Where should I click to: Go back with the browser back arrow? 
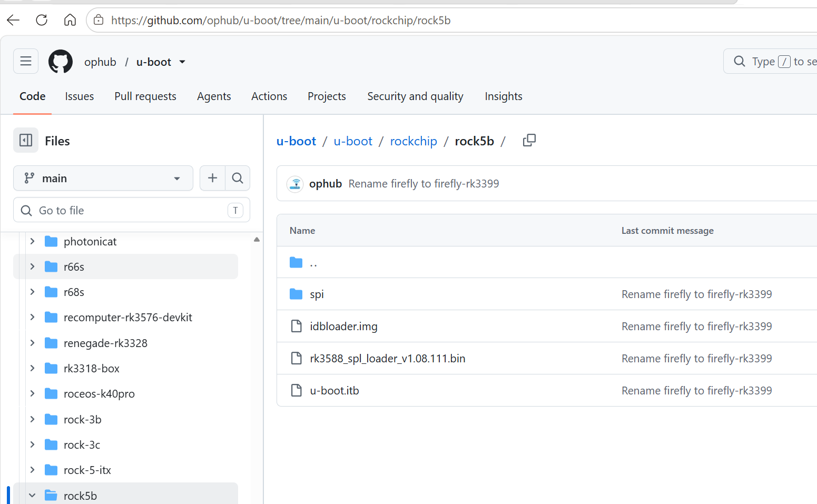pos(13,20)
